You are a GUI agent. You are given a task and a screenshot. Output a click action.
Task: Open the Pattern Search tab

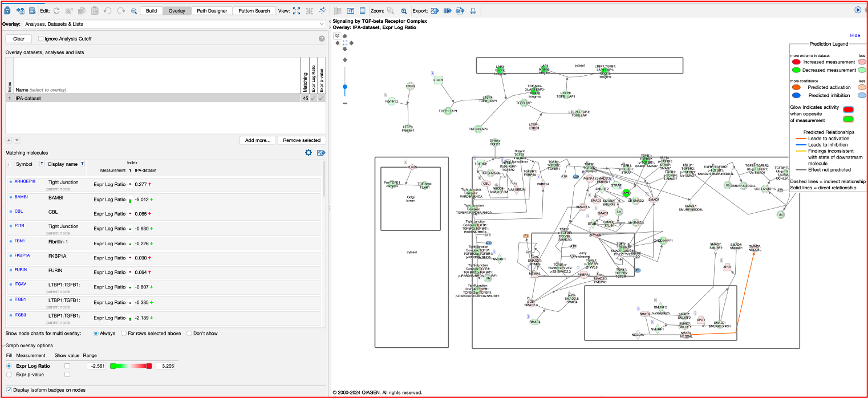coord(254,11)
